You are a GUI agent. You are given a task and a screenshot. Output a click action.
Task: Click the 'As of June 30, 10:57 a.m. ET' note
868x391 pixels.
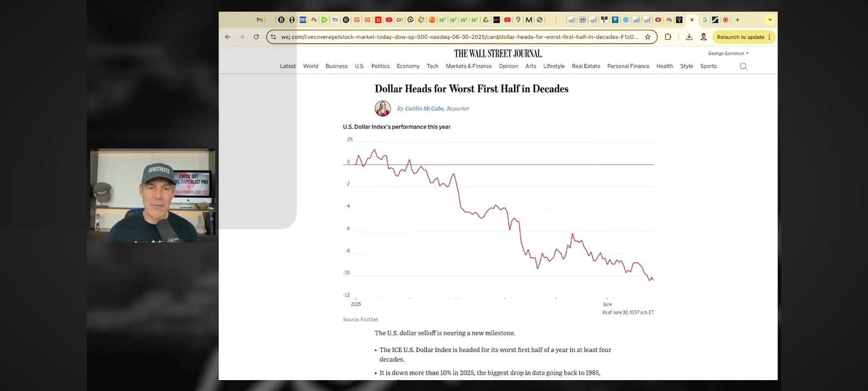[x=628, y=313]
